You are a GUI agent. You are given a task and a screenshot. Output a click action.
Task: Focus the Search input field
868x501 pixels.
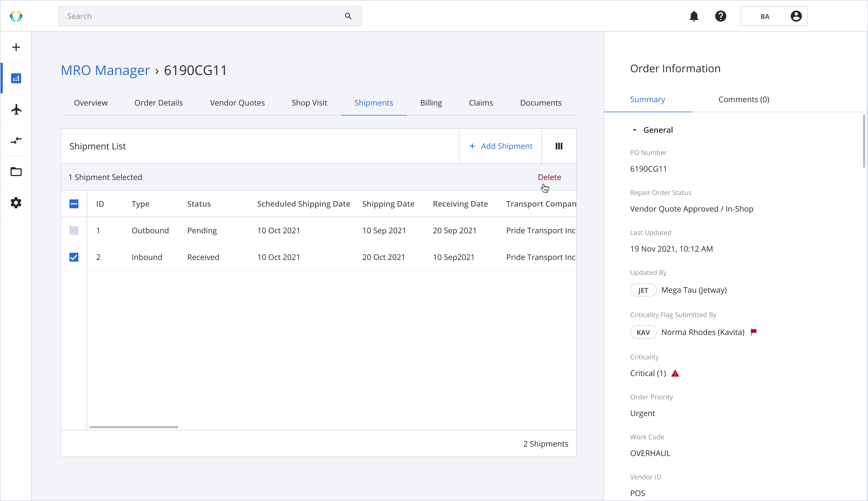[x=210, y=16]
